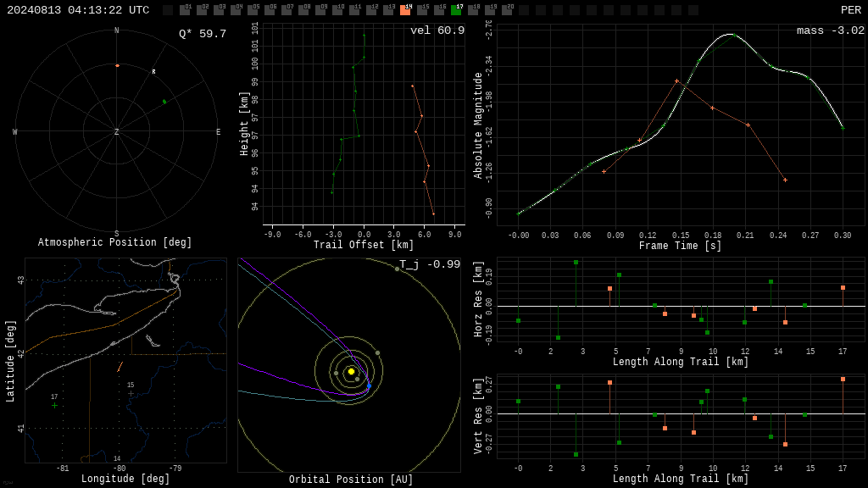This screenshot has height=488, width=868.
Task: Click the UTC timestamp text
Action: (78, 10)
